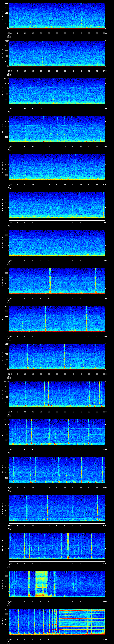Open the spectrogram panel beginning at 18:31:00
Image resolution: width=114 pixels, height=644 pixels.
tap(57, 243)
